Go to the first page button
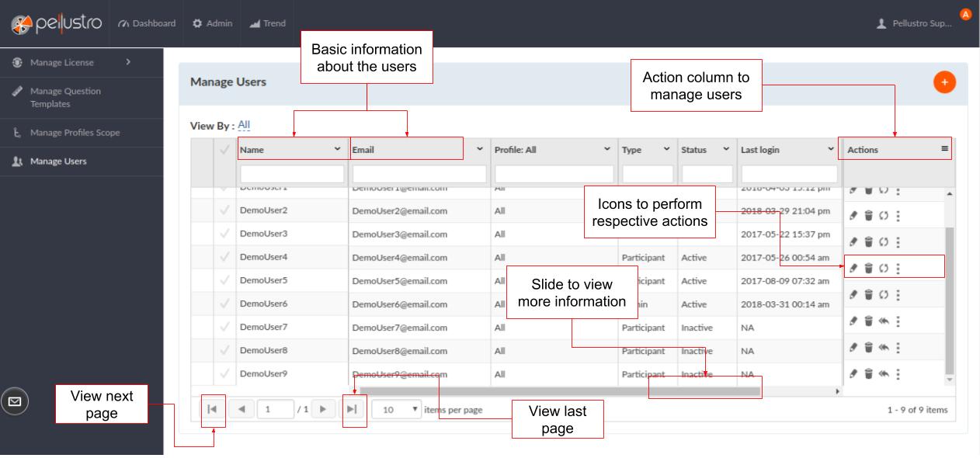This screenshot has width=980, height=458. [x=214, y=408]
